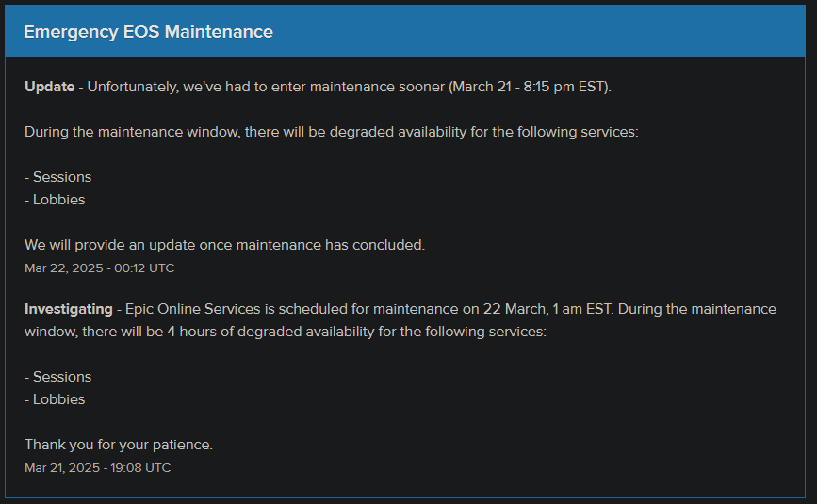817x504 pixels.
Task: Select the bold Update status label
Action: (50, 87)
